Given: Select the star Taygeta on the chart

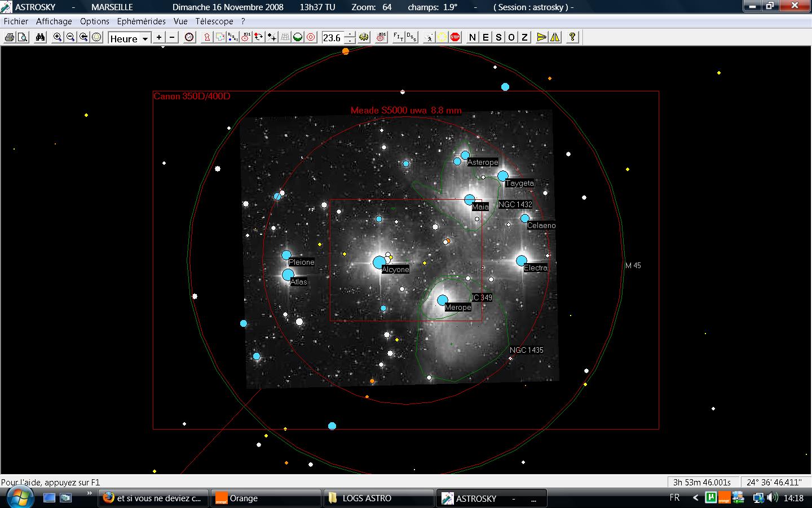Looking at the screenshot, I should [503, 176].
